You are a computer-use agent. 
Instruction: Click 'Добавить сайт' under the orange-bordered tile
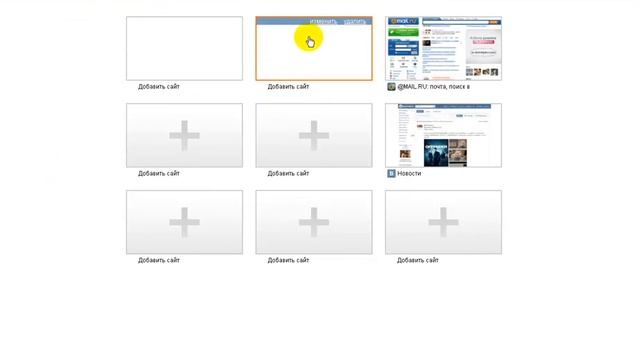(288, 87)
